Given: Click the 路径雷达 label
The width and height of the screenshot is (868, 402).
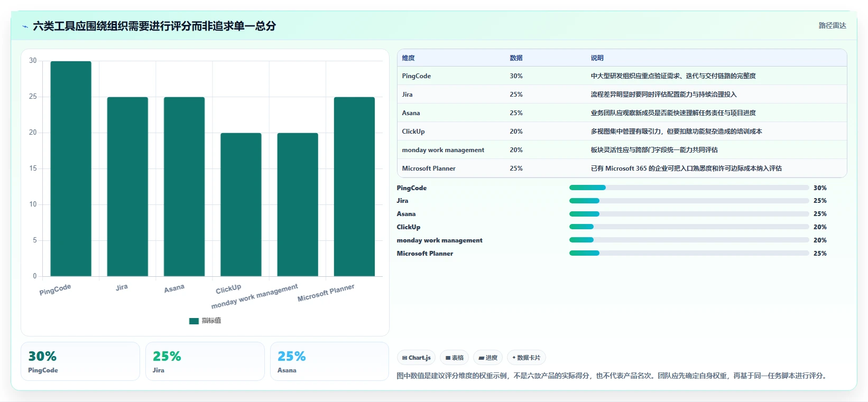Looking at the screenshot, I should click(833, 25).
